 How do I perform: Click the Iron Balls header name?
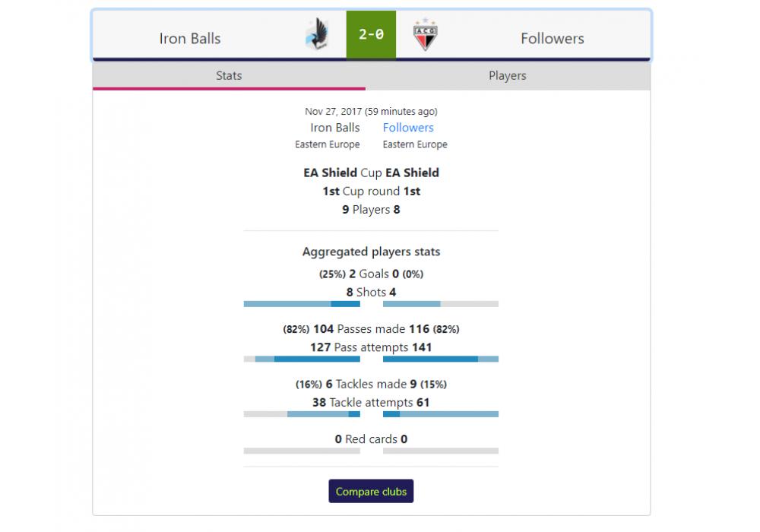click(190, 38)
